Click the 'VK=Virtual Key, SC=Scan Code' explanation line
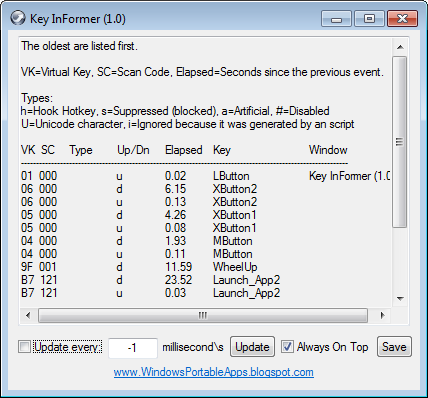The height and width of the screenshot is (398, 428). (202, 72)
